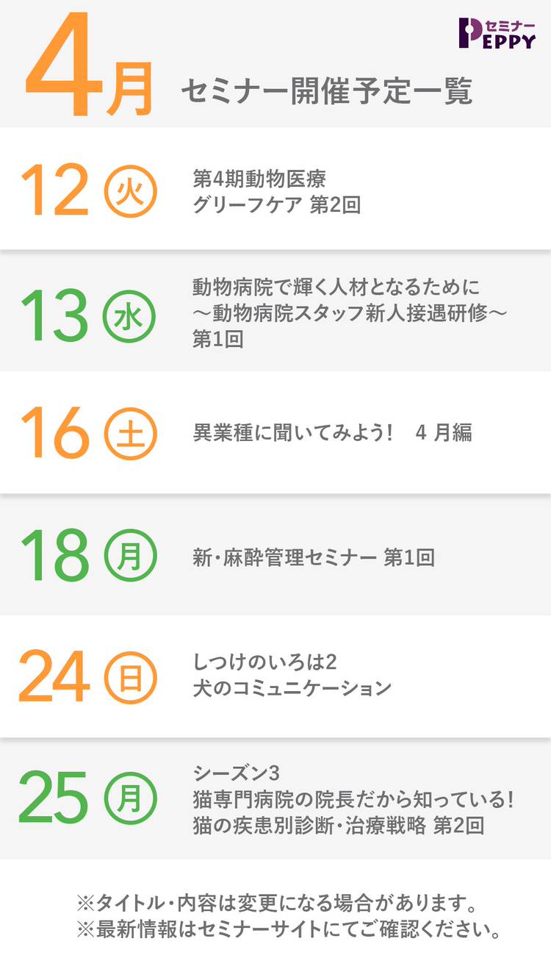551x980 pixels.
Task: Open the 異業種に聞いてみよう! 4月編 seminar
Action: pyautogui.click(x=332, y=433)
